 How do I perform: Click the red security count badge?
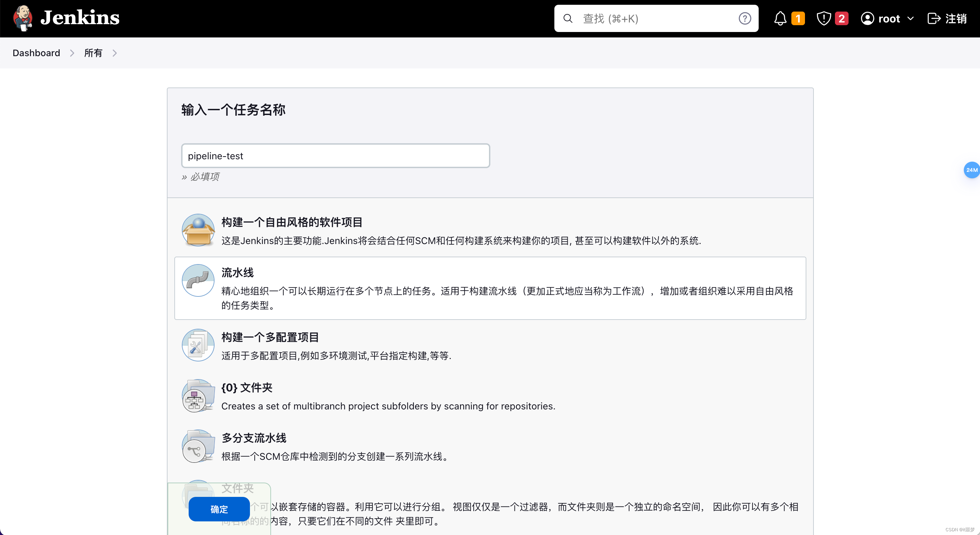click(841, 18)
